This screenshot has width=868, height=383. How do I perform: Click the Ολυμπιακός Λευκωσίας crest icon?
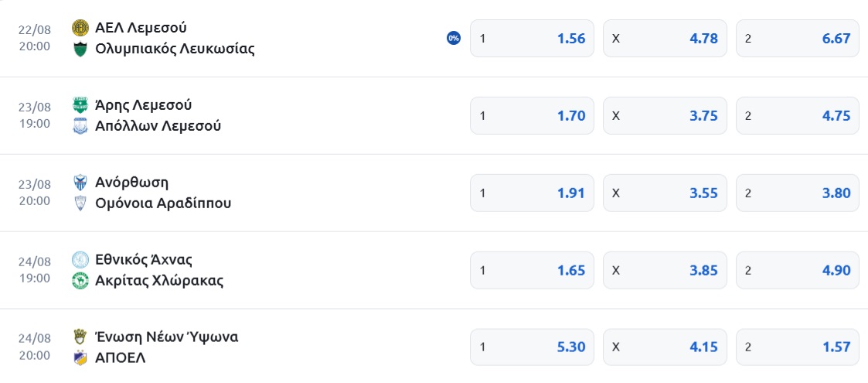[80, 50]
